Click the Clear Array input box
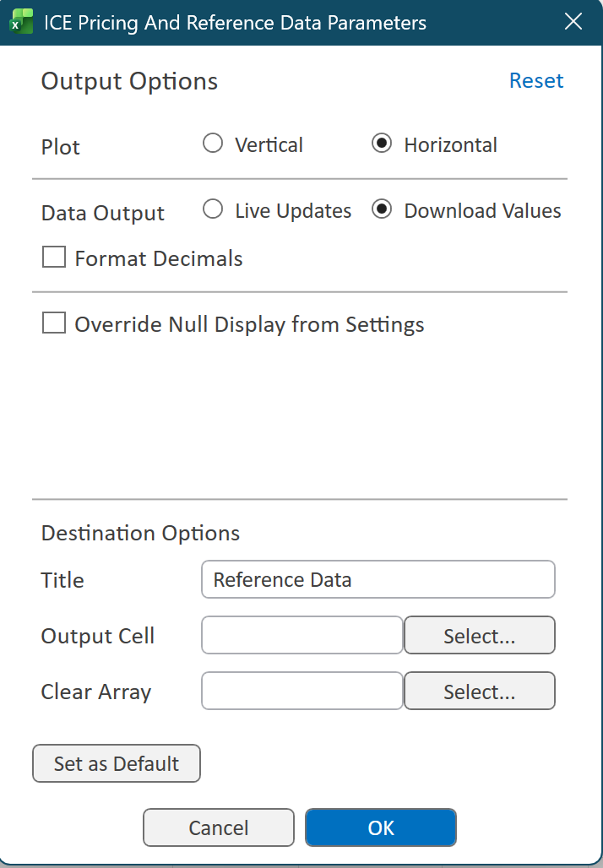Viewport: 603px width, 868px height. click(301, 691)
